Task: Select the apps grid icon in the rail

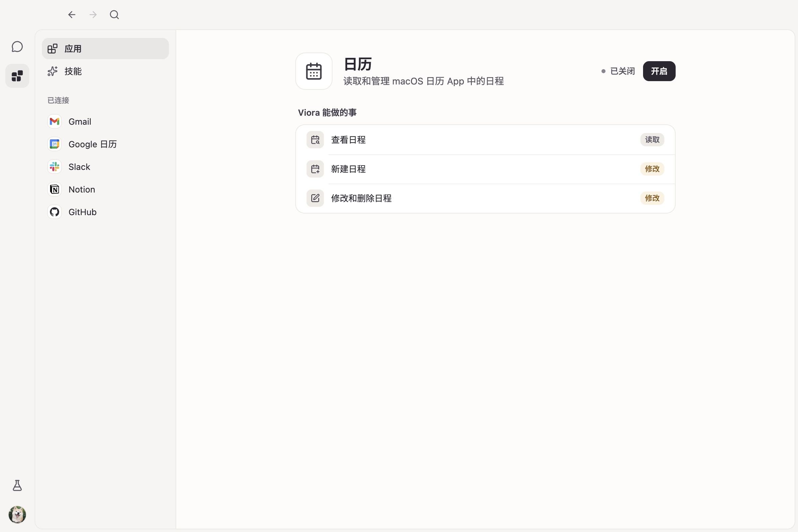Action: click(17, 76)
